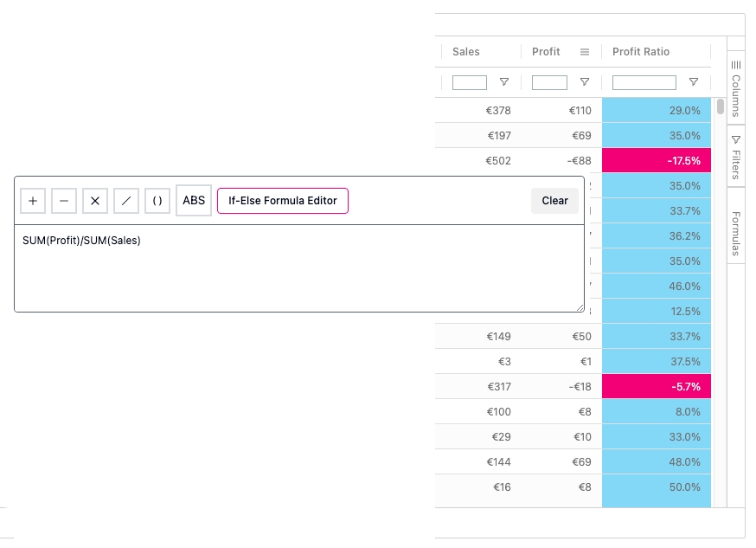Viewport: 756px width, 548px height.
Task: Insert the multiply operator into formula
Action: point(95,201)
